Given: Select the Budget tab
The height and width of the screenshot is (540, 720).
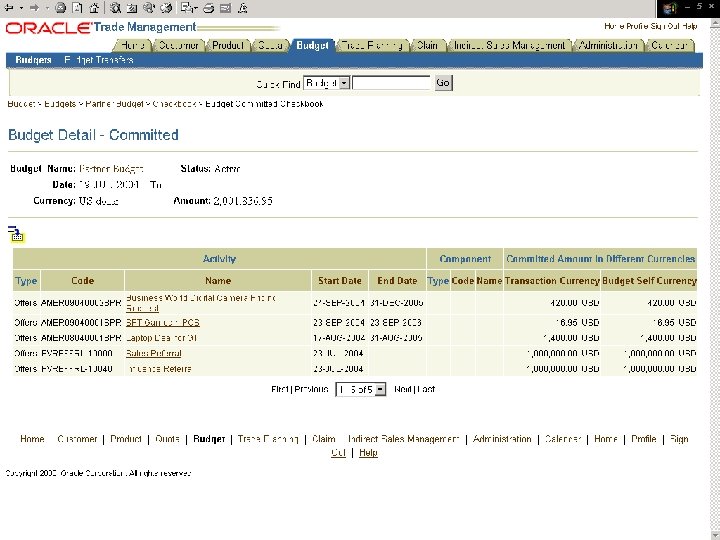Looking at the screenshot, I should tap(312, 45).
